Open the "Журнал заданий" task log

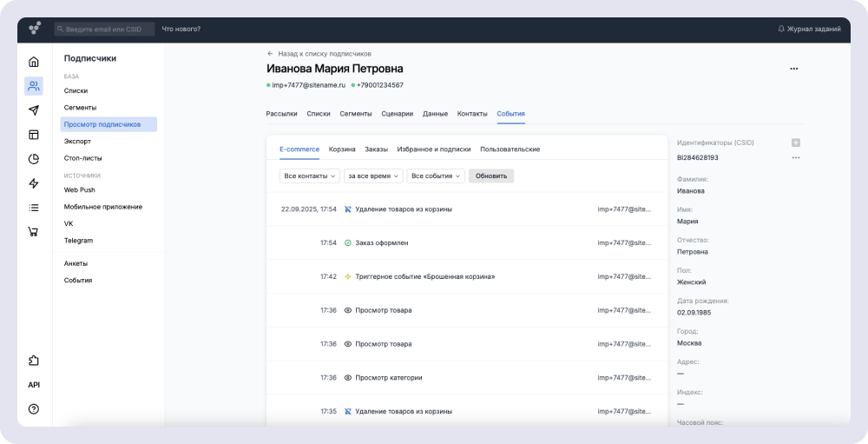click(x=809, y=29)
